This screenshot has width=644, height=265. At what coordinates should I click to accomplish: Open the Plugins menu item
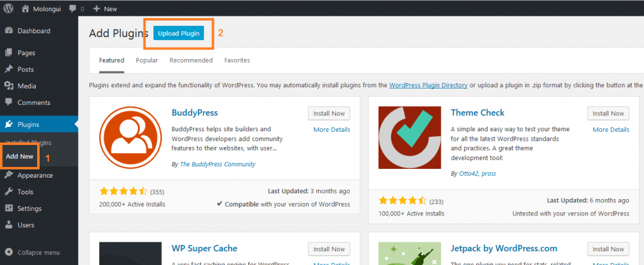coord(39,124)
